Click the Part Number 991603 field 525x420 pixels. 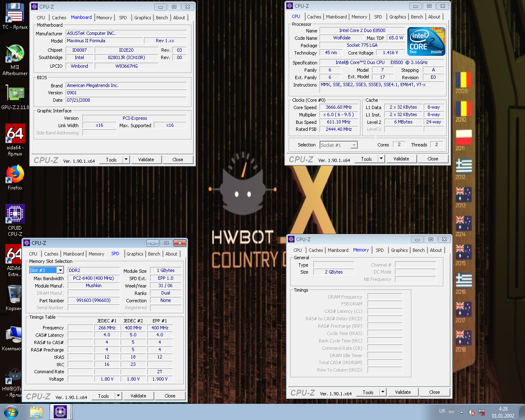tap(94, 300)
